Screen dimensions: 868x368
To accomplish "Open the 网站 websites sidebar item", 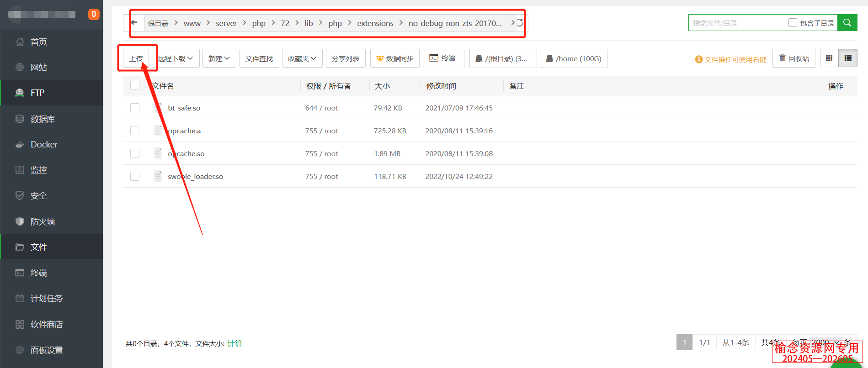I will pyautogui.click(x=51, y=67).
